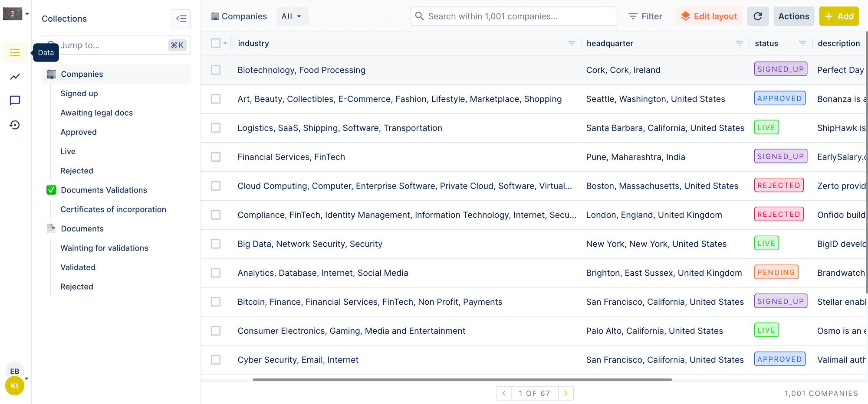This screenshot has width=868, height=404.
Task: Focus the Jump to search field
Action: click(x=116, y=45)
